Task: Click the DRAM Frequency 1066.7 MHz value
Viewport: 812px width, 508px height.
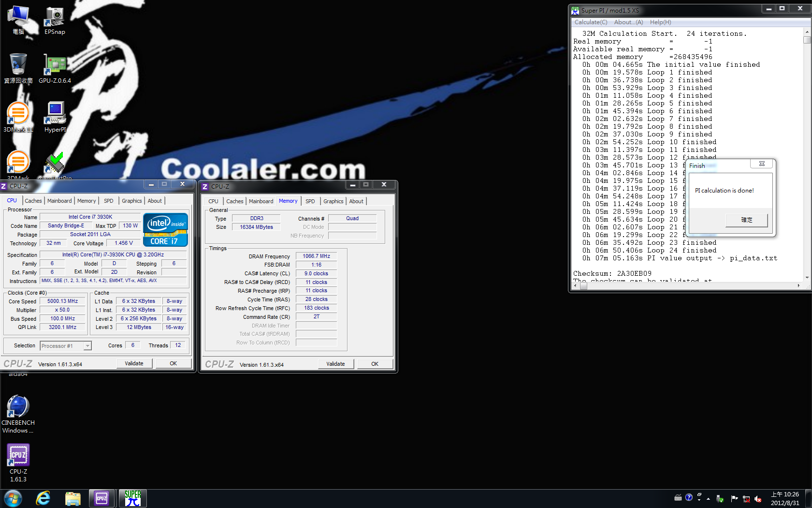Action: pos(316,256)
